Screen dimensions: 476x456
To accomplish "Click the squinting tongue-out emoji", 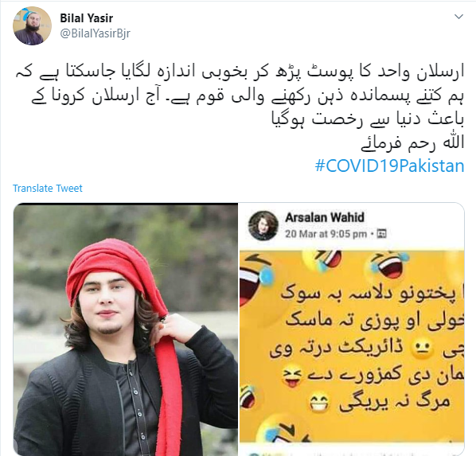I will click(x=292, y=376).
